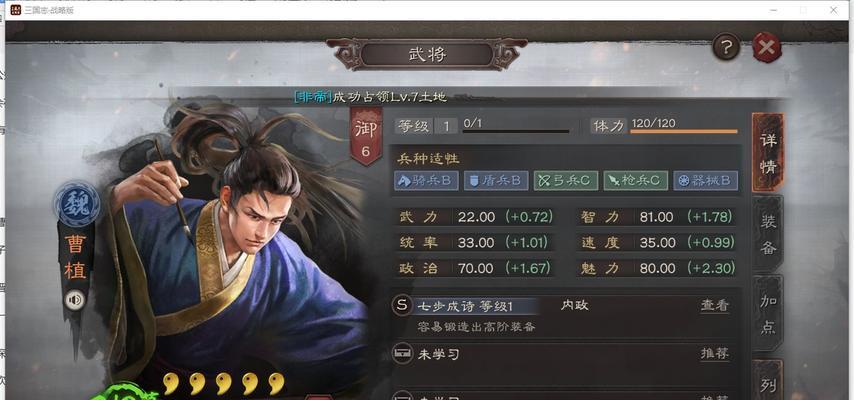Switch to the 装备 tab
The height and width of the screenshot is (400, 854).
point(768,234)
